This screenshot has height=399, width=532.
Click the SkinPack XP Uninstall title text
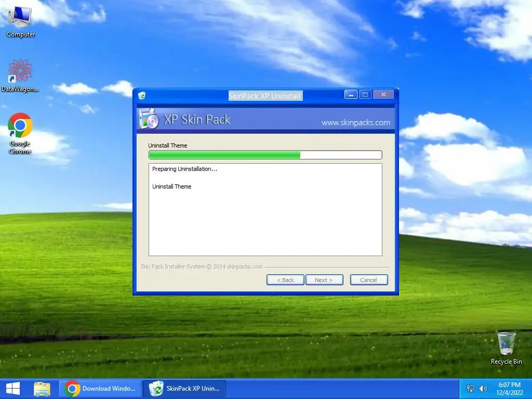[x=265, y=96]
